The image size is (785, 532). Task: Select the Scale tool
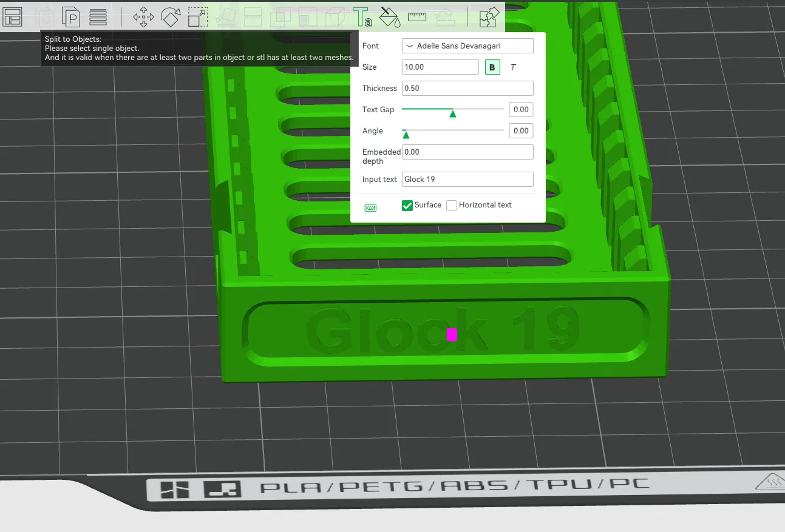(199, 17)
